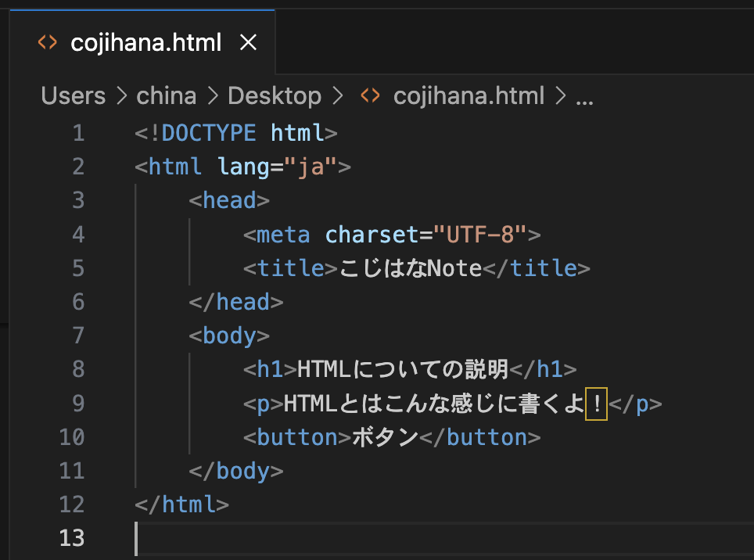Click the HTML file icon in the breadcrumb
Screen dimensions: 754x560
[370, 95]
